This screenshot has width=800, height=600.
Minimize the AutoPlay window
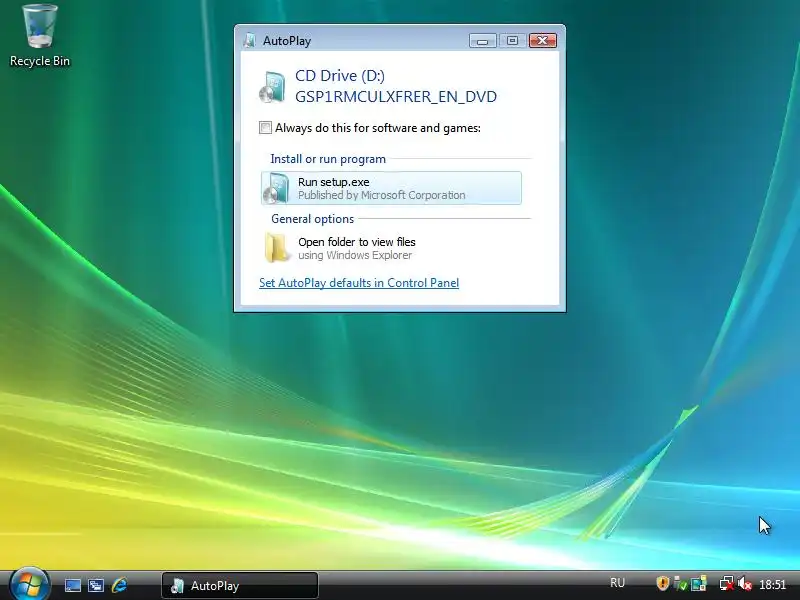(x=482, y=41)
